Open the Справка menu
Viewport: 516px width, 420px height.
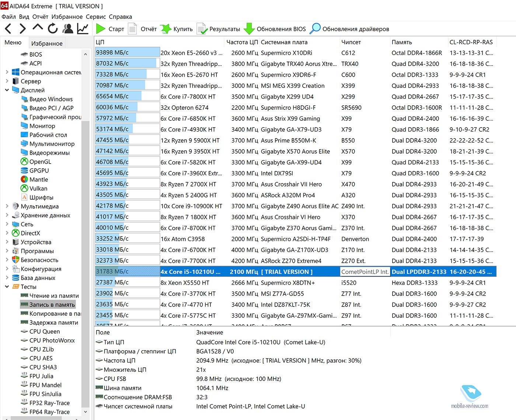click(121, 17)
